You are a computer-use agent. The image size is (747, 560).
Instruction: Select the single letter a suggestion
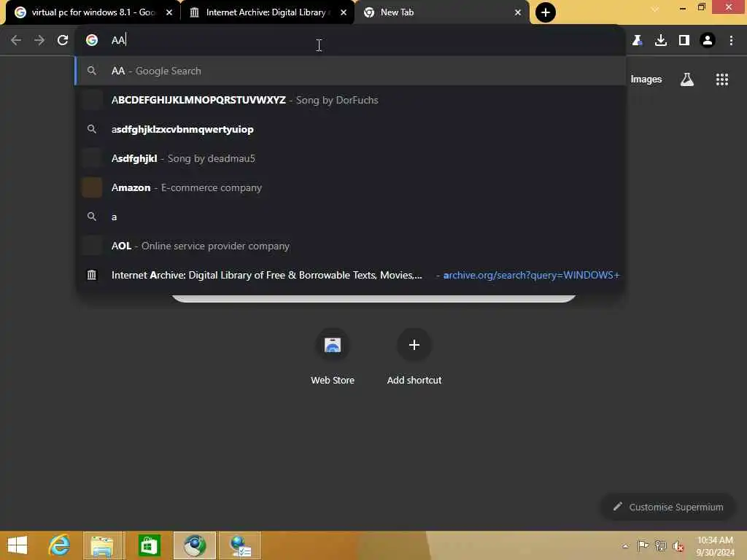(351, 217)
